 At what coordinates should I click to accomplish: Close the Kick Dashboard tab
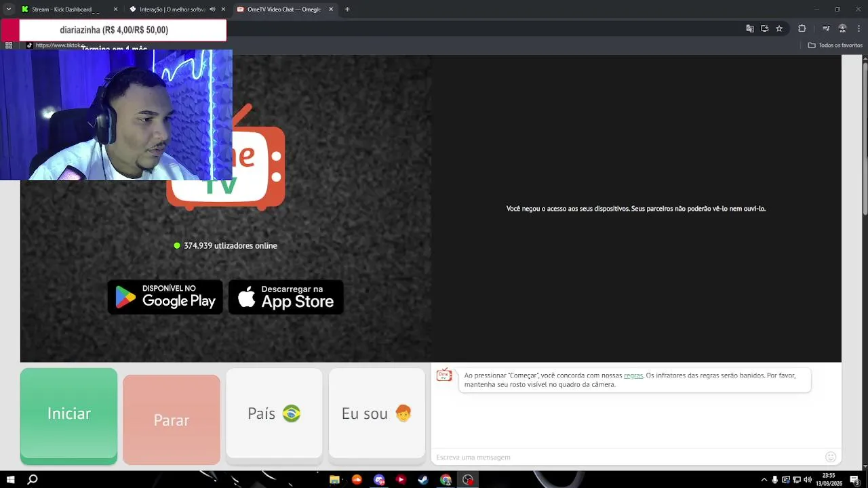pyautogui.click(x=115, y=9)
